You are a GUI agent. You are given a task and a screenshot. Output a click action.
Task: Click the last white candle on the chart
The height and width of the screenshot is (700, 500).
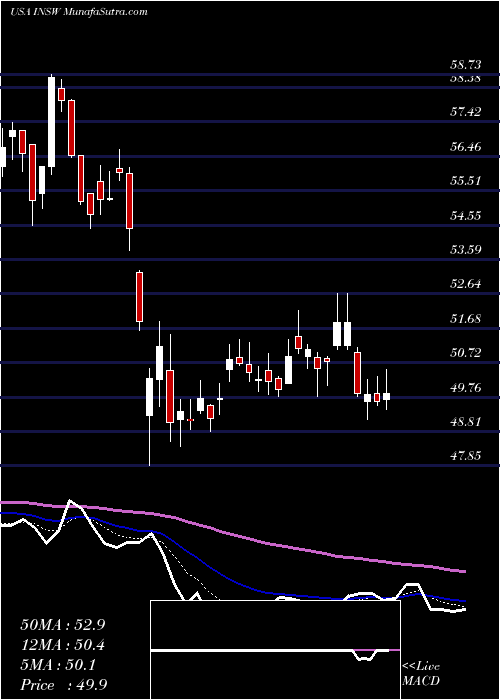click(387, 396)
